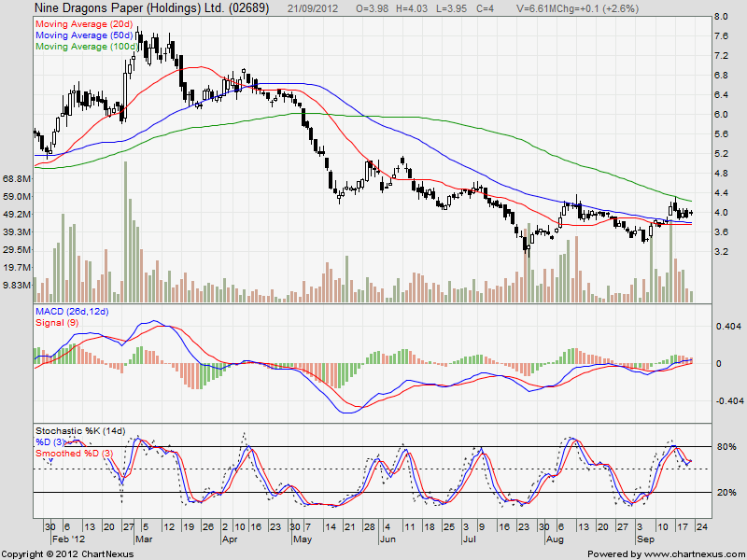Click the Jun month axis label
Screen dimensions: 747x560
click(x=388, y=539)
